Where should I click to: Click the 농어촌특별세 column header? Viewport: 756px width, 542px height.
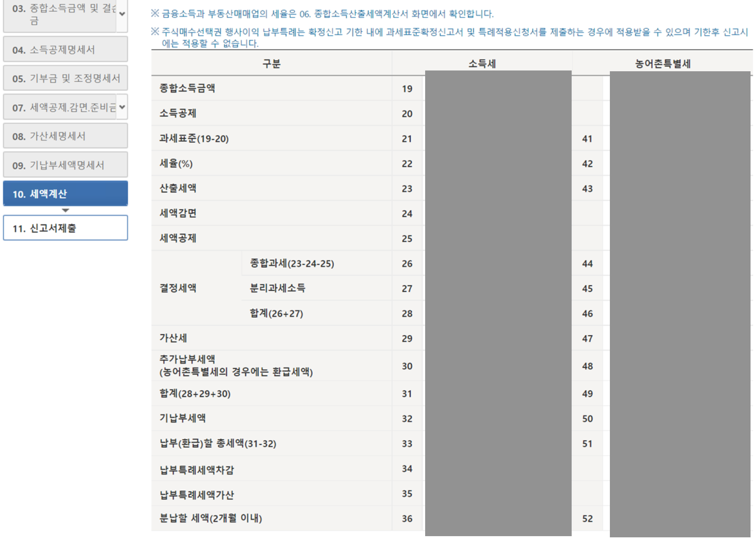(x=662, y=63)
